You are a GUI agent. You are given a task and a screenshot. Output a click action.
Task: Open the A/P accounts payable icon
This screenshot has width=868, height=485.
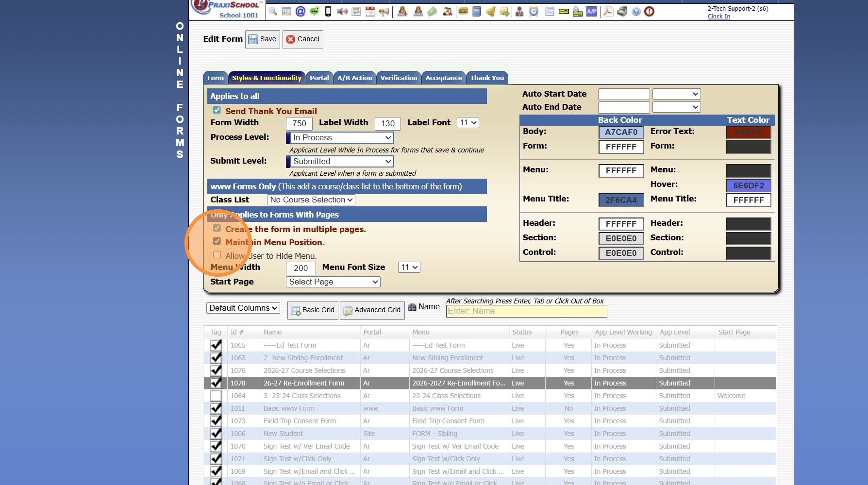[591, 12]
